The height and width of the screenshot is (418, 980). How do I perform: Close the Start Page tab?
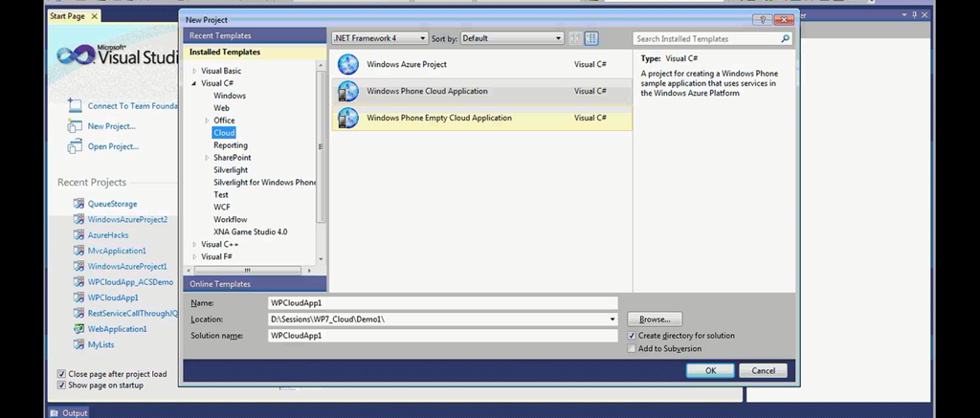(95, 16)
